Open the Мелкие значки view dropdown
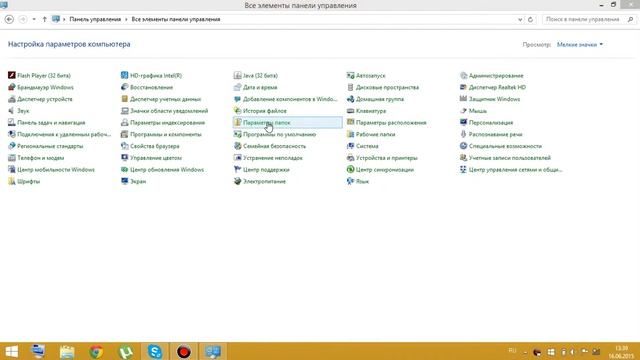 point(580,44)
